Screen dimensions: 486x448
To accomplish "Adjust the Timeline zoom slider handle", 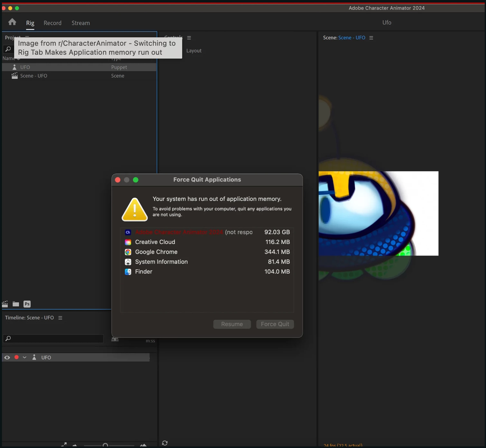I will pyautogui.click(x=105, y=445).
